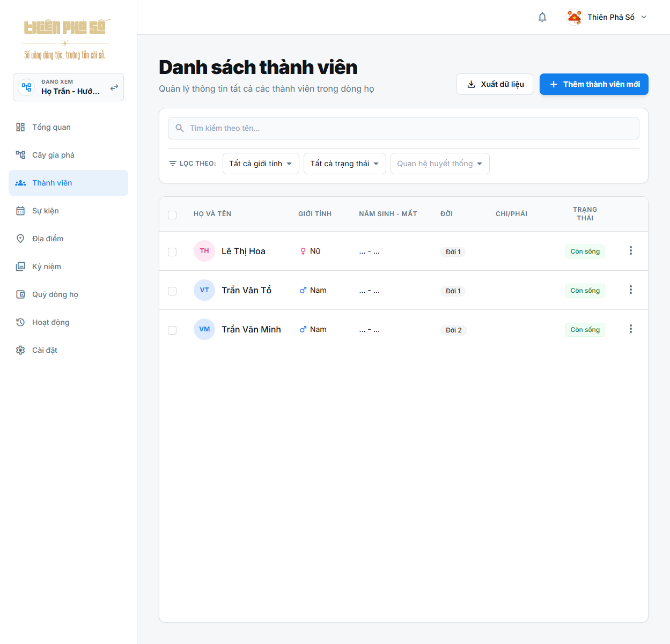Image resolution: width=670 pixels, height=644 pixels.
Task: Toggle the select-all checkbox in table header
Action: pos(172,215)
